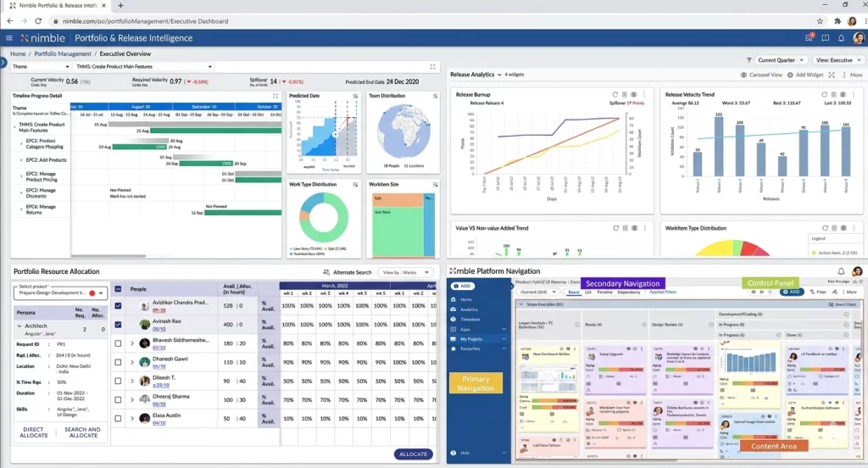This screenshot has width=868, height=468.
Task: Open the hamburger menu beside the nimble logo
Action: [x=8, y=38]
